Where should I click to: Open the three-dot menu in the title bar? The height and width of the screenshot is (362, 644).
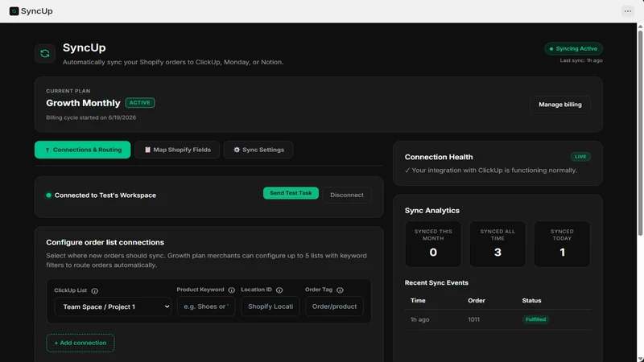click(x=628, y=11)
